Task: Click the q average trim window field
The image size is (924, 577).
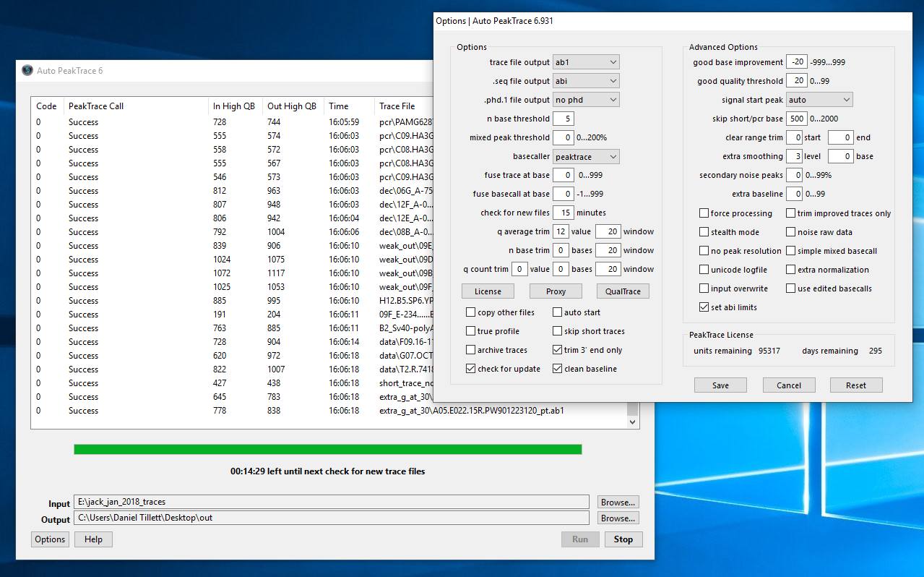Action: pyautogui.click(x=608, y=231)
